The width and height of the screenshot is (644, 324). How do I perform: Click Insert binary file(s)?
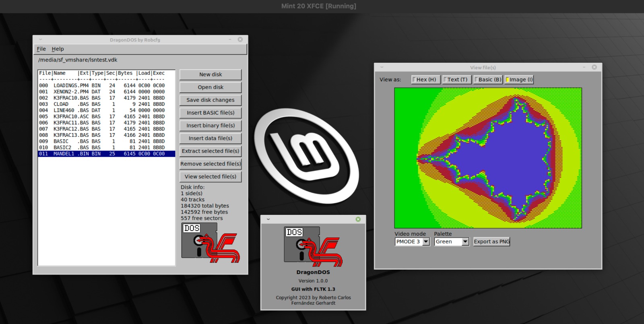(x=211, y=126)
